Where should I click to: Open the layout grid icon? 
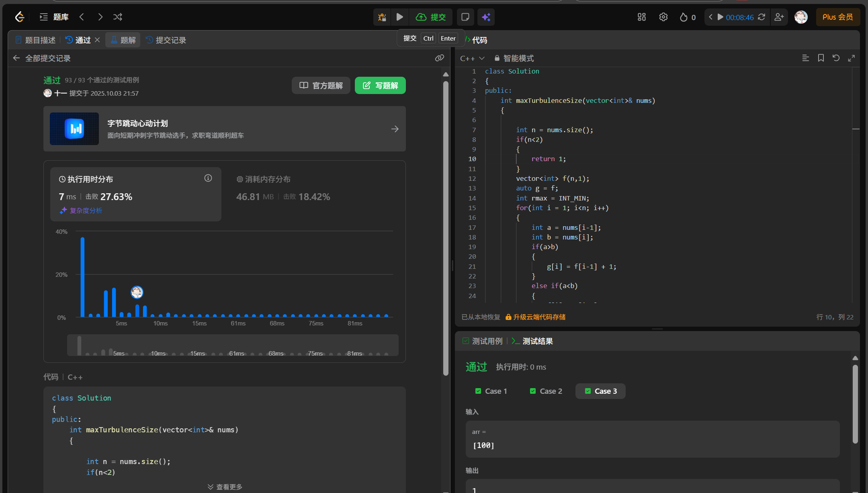click(641, 17)
